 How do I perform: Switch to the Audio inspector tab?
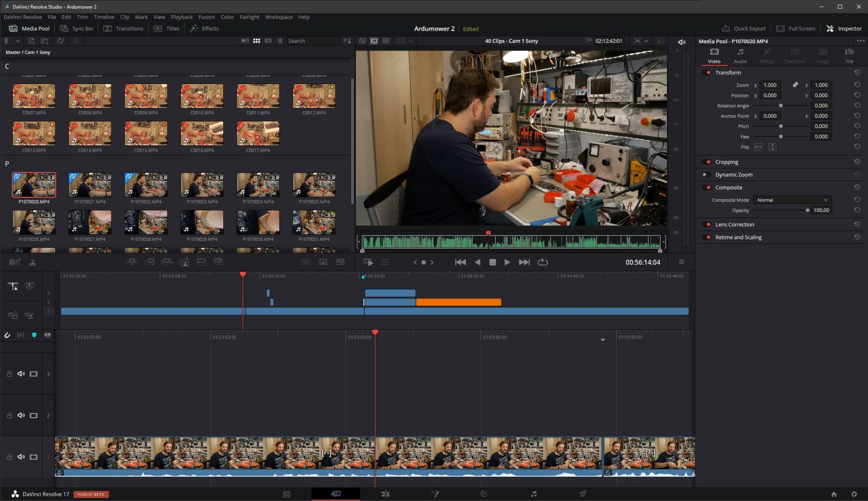tap(740, 55)
